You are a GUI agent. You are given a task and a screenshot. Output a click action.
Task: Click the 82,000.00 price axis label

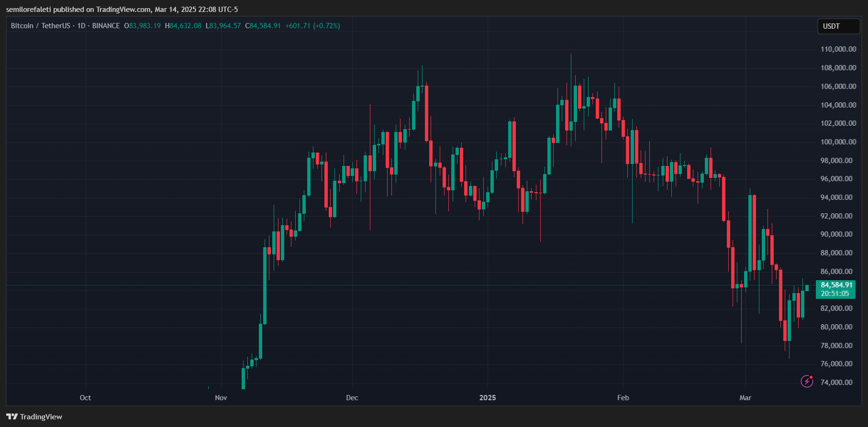click(836, 308)
